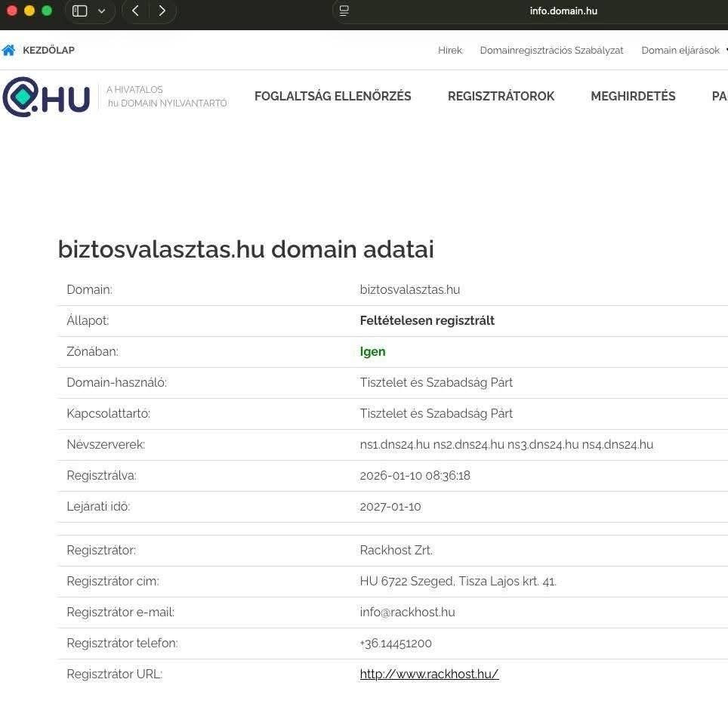The height and width of the screenshot is (710, 728).
Task: Click the biztosvalasztas.hu domain value
Action: (409, 289)
